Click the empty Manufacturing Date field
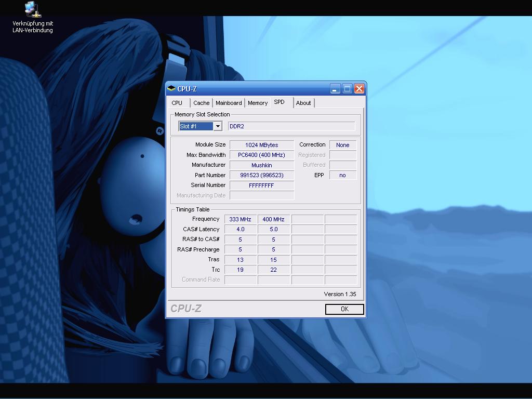This screenshot has width=532, height=399. (x=262, y=195)
